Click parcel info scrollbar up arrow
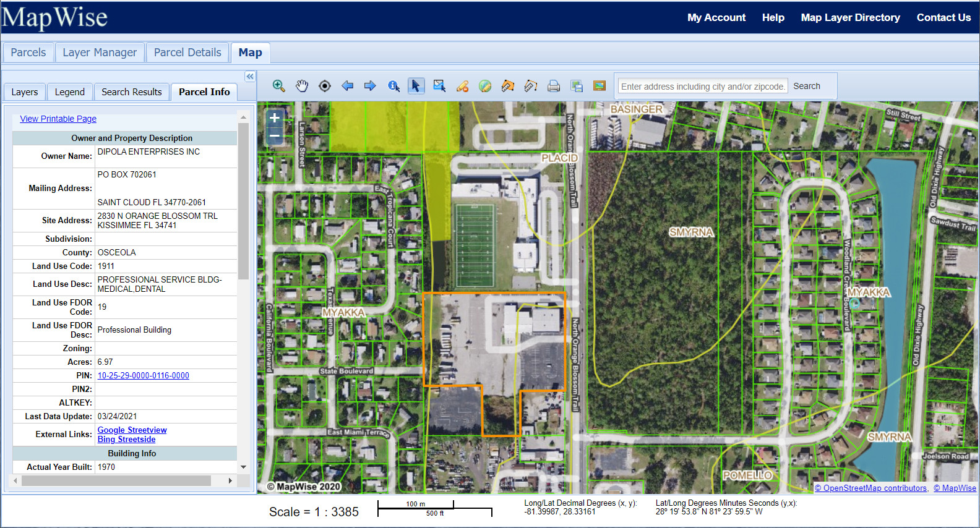980x528 pixels. [x=243, y=117]
